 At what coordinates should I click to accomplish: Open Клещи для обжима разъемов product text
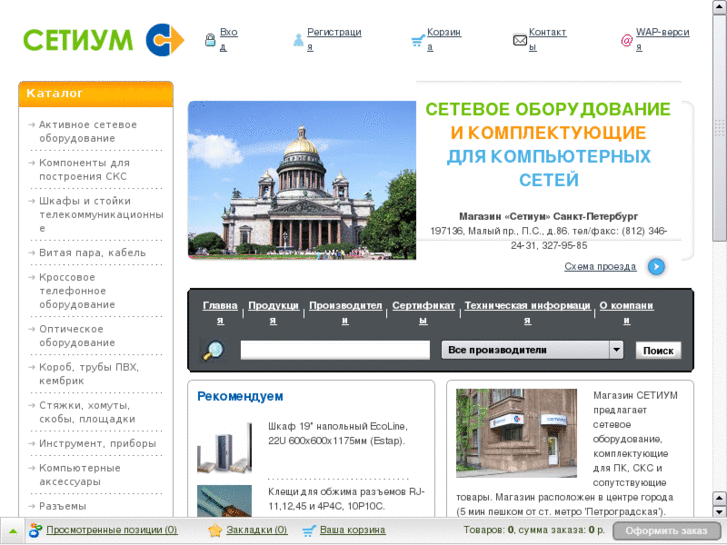click(346, 499)
